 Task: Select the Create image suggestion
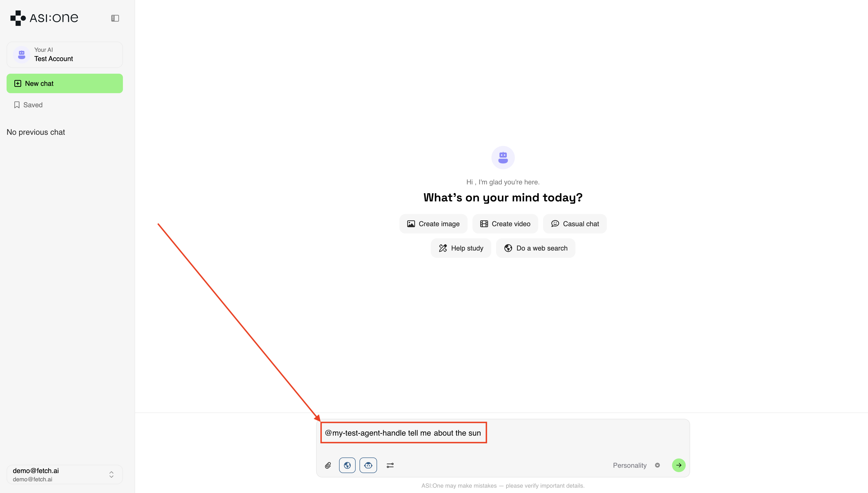coord(433,224)
